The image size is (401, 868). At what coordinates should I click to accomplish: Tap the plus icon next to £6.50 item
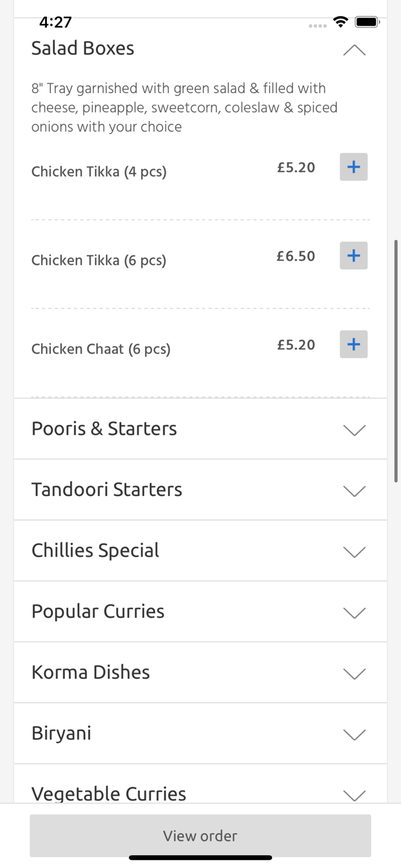(x=354, y=256)
